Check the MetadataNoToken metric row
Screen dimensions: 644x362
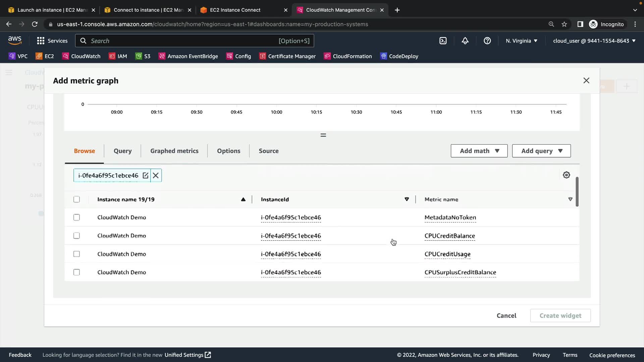click(76, 218)
